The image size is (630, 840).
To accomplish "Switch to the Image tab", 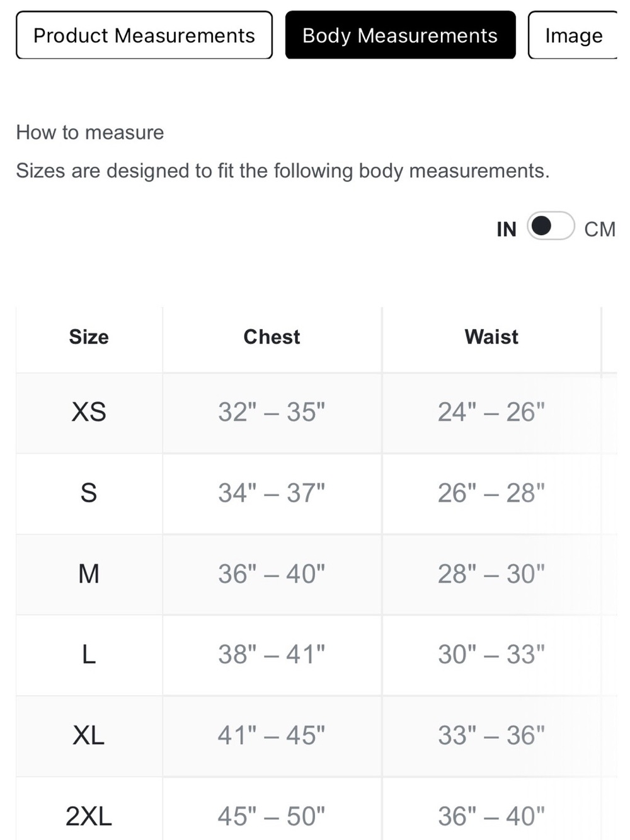I will [x=573, y=35].
